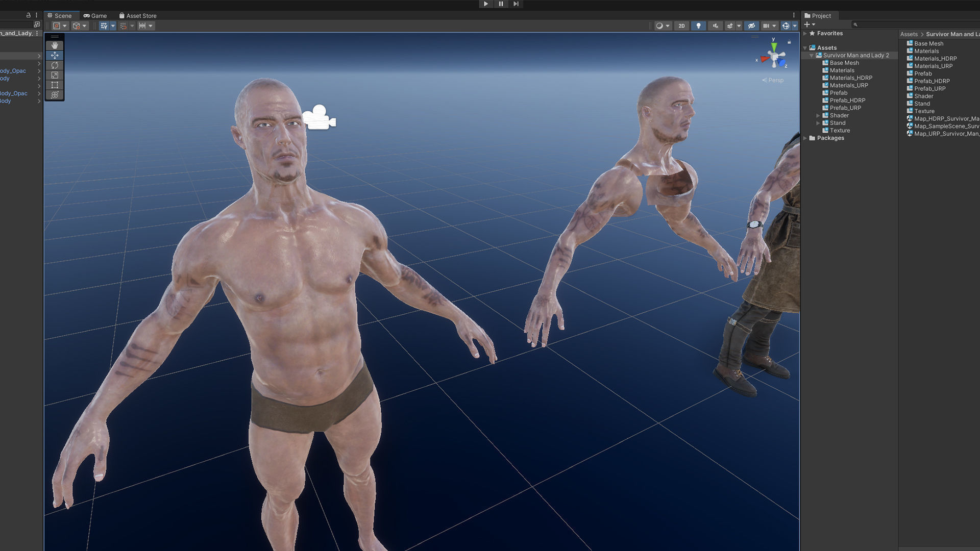
Task: Open handle rotation dropdown arrow
Action: pyautogui.click(x=84, y=26)
